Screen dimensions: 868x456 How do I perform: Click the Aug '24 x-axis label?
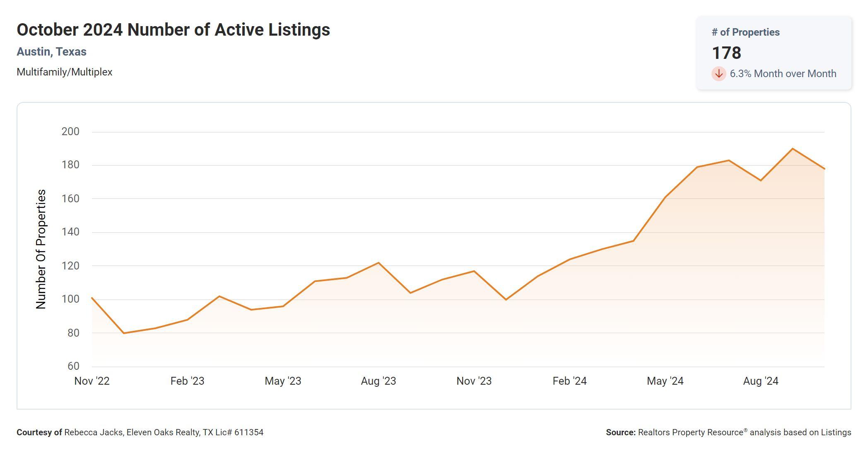tap(761, 381)
